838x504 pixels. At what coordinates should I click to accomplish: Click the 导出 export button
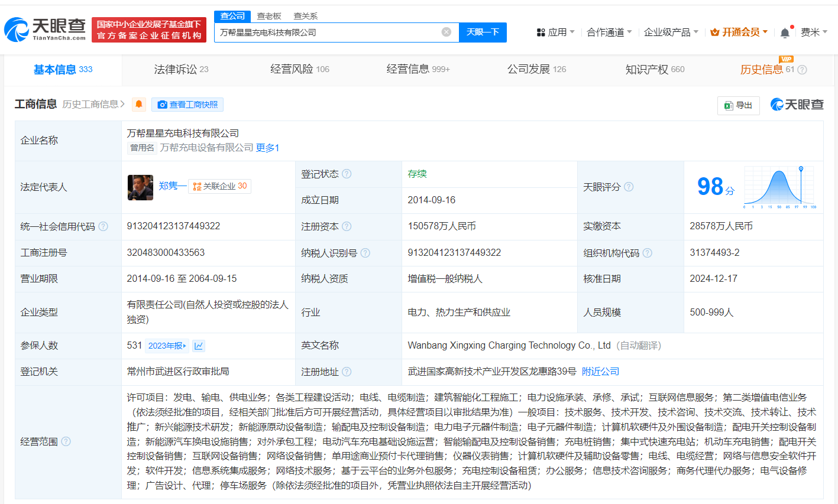738,105
